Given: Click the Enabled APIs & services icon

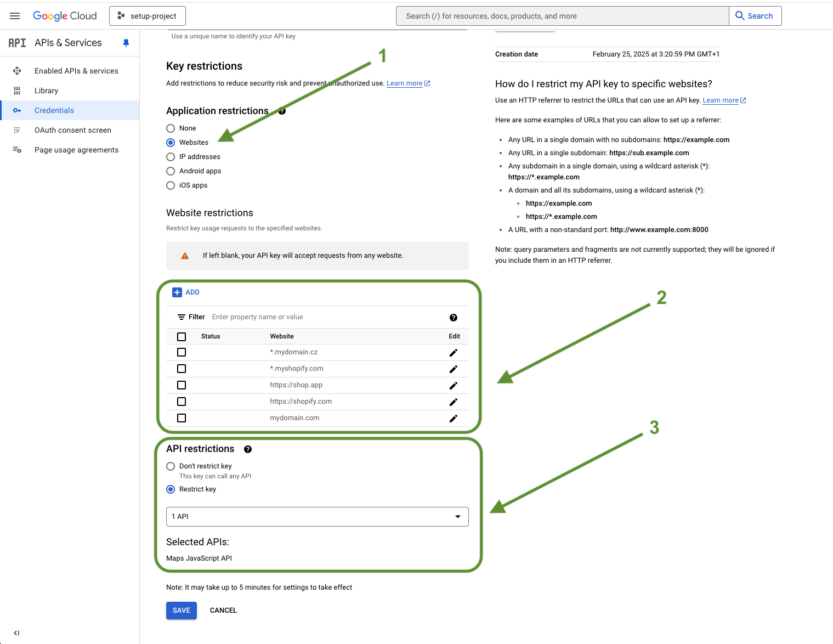Looking at the screenshot, I should pyautogui.click(x=17, y=71).
